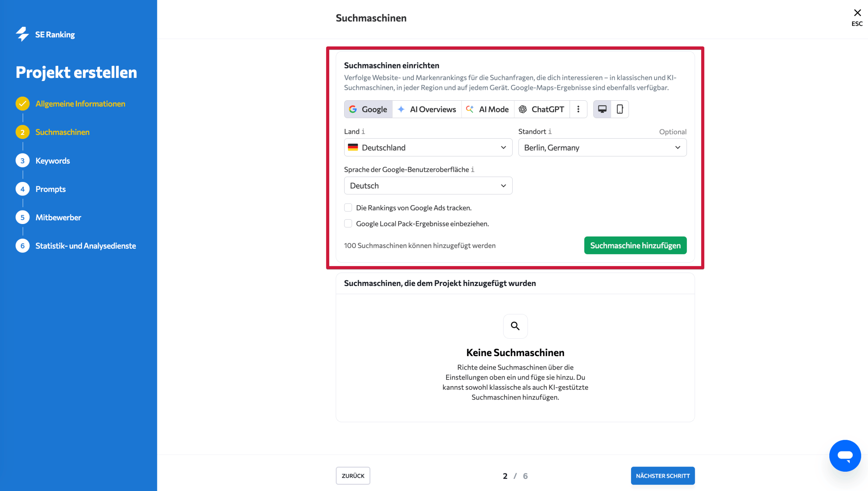Click the 'Projekt erstellen' title
Screen dimensions: 868x491
76,73
